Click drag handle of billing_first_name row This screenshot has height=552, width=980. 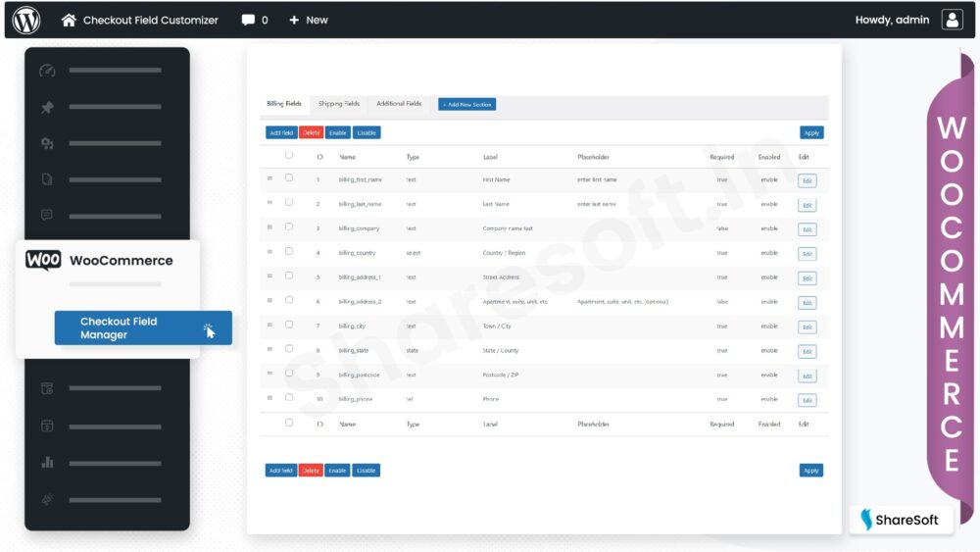270,178
